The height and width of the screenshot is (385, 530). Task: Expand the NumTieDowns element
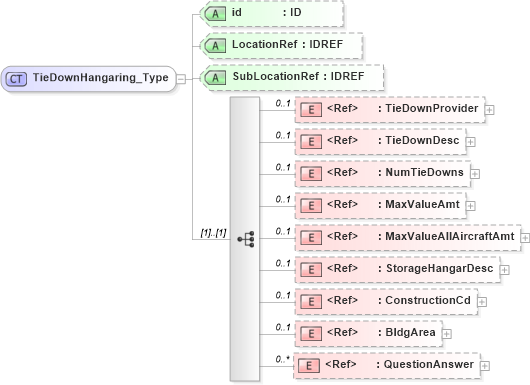475,174
